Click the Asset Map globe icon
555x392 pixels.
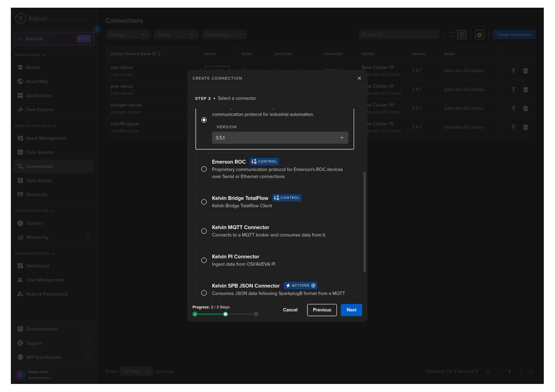(20, 81)
